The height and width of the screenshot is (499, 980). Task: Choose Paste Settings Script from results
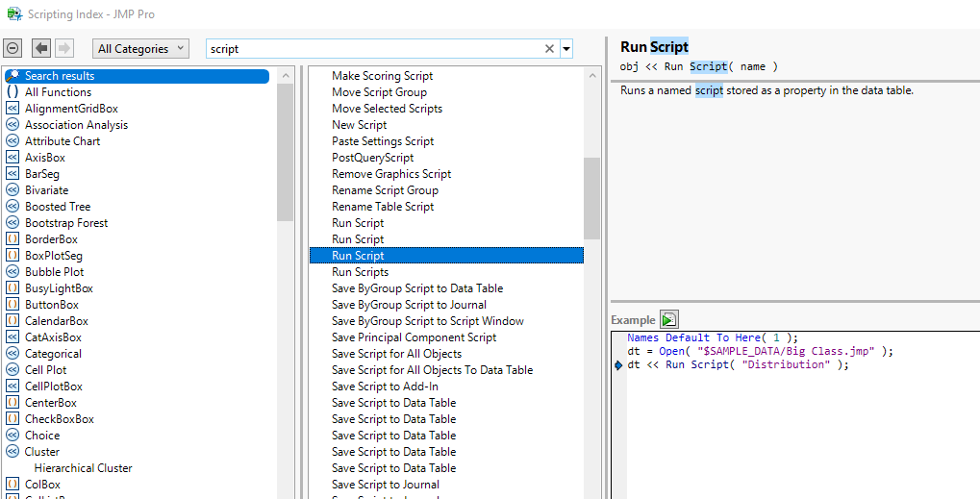[383, 141]
